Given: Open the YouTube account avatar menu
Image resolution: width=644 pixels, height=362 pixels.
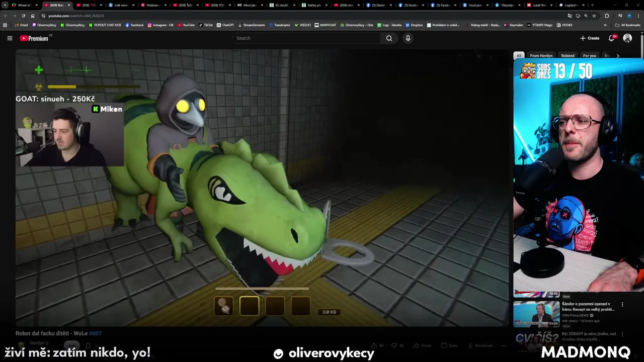Looking at the screenshot, I should [627, 38].
